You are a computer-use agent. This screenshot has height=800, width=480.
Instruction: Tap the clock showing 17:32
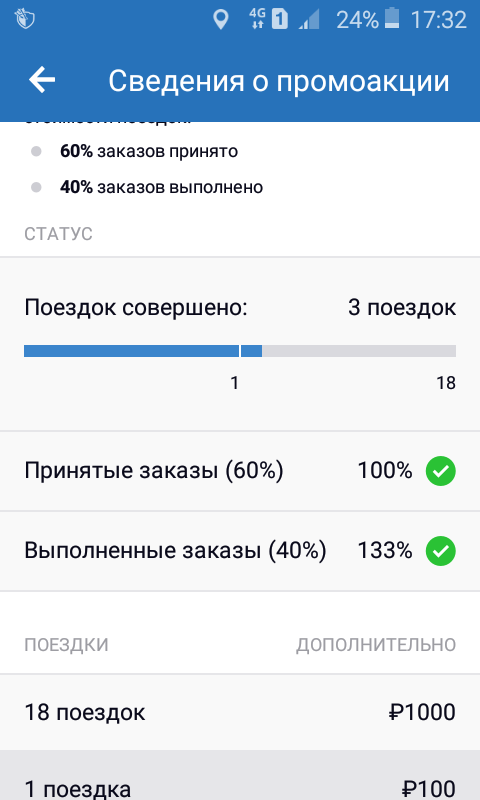439,20
